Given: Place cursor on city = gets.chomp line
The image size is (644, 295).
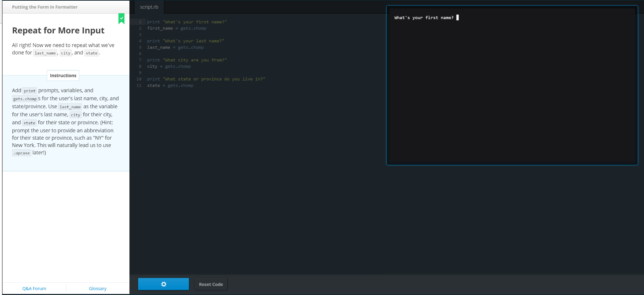Looking at the screenshot, I should pos(169,66).
